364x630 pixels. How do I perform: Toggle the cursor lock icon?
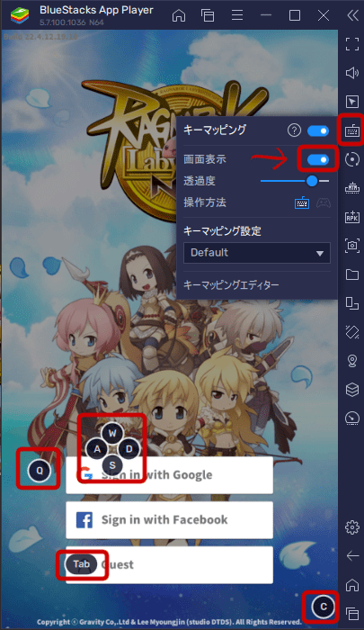point(352,102)
